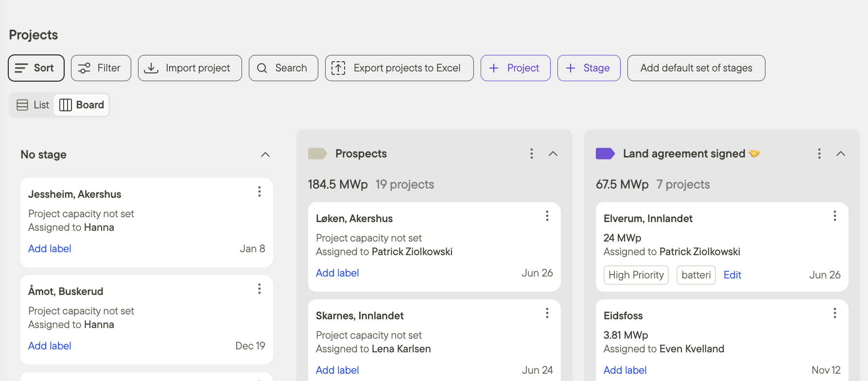Add label to Skarnes, Innlandet
Image resolution: width=868 pixels, height=381 pixels.
pyautogui.click(x=337, y=370)
